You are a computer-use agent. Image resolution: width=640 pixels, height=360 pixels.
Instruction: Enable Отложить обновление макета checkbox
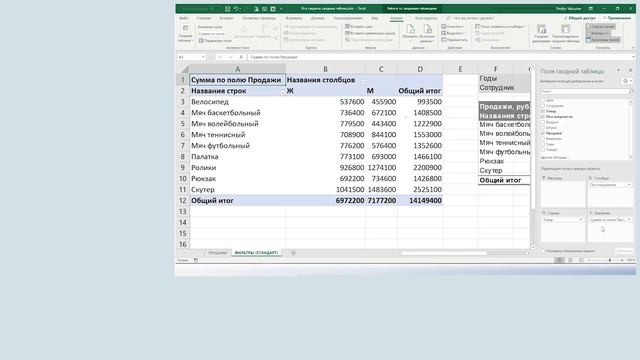coord(543,251)
